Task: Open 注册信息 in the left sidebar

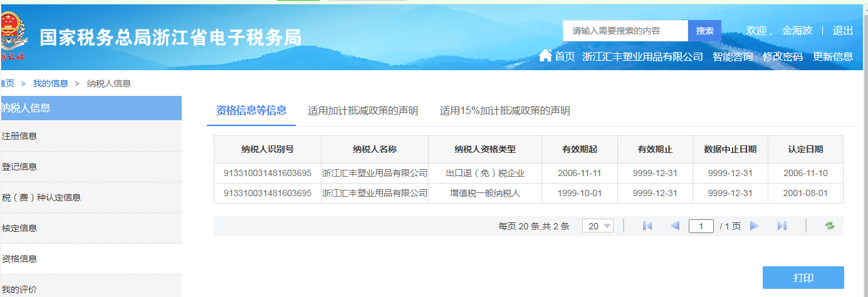Action: (x=19, y=136)
